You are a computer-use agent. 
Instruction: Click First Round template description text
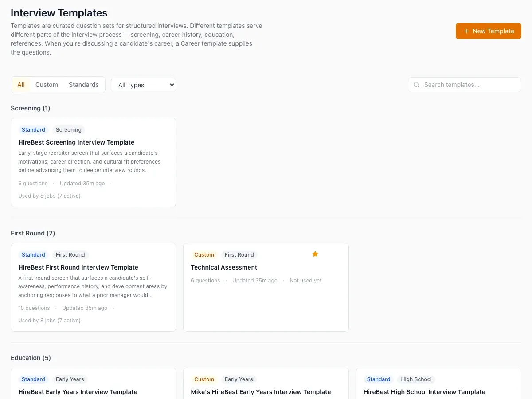[93, 286]
